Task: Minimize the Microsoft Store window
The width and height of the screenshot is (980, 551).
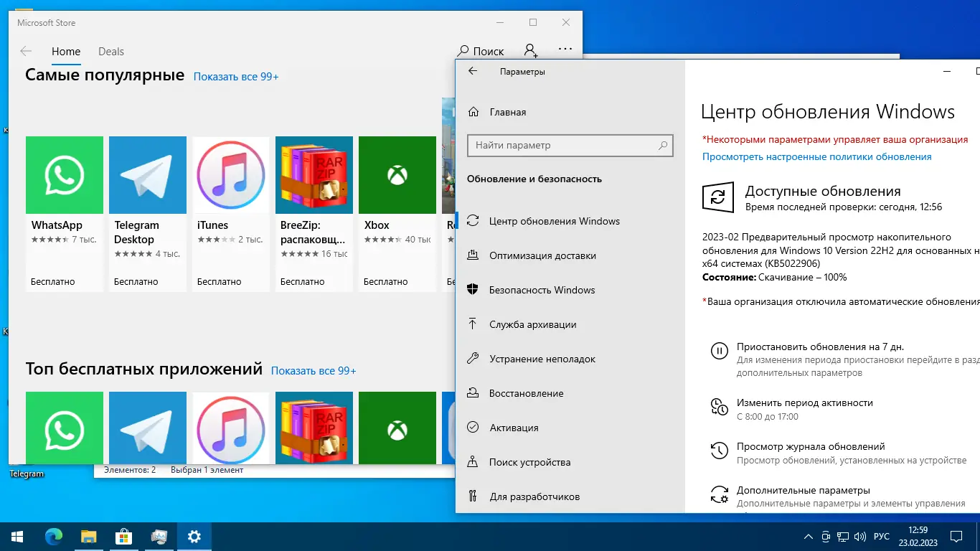Action: [x=499, y=23]
